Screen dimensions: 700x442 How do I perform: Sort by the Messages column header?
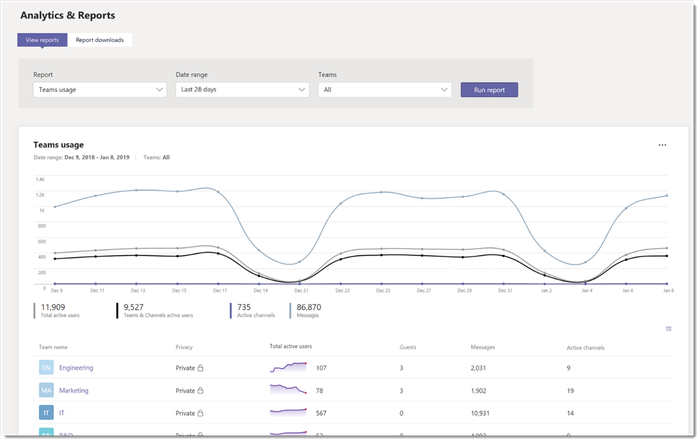[x=483, y=347]
